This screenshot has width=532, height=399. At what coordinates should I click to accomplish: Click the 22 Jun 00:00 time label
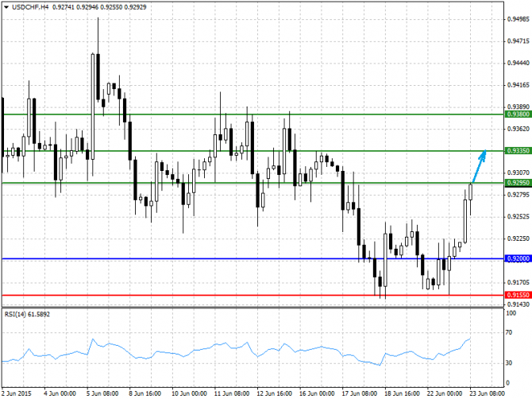click(445, 393)
